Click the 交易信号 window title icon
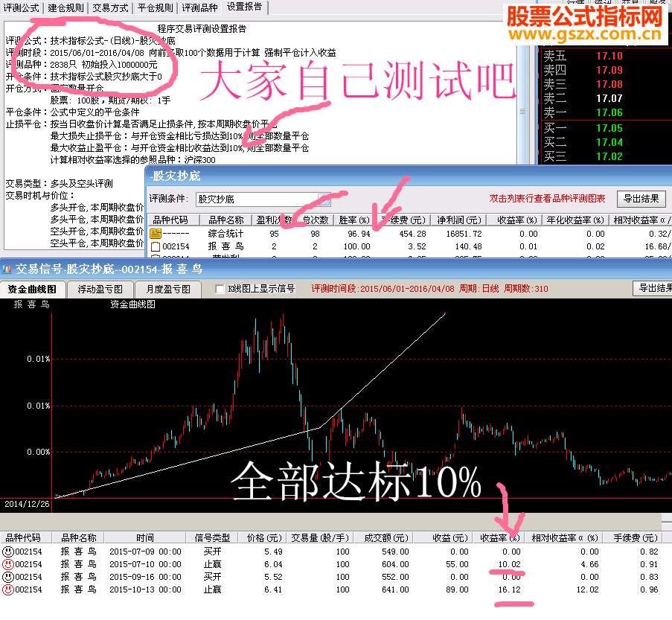Image resolution: width=672 pixels, height=620 pixels. pyautogui.click(x=7, y=269)
